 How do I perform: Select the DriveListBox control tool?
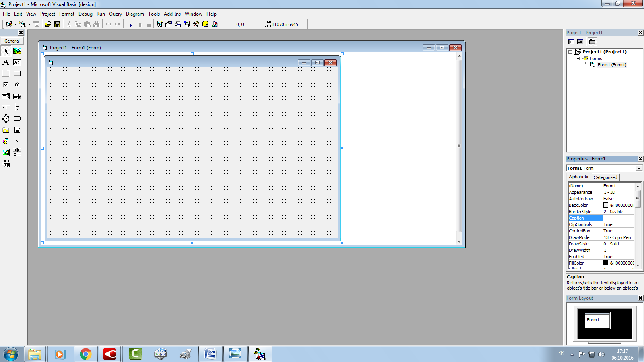click(17, 119)
